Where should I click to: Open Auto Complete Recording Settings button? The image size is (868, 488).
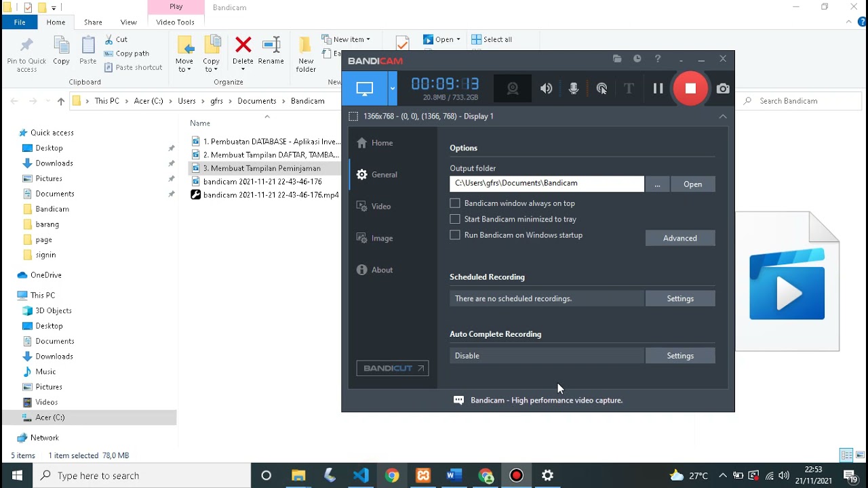click(x=680, y=356)
